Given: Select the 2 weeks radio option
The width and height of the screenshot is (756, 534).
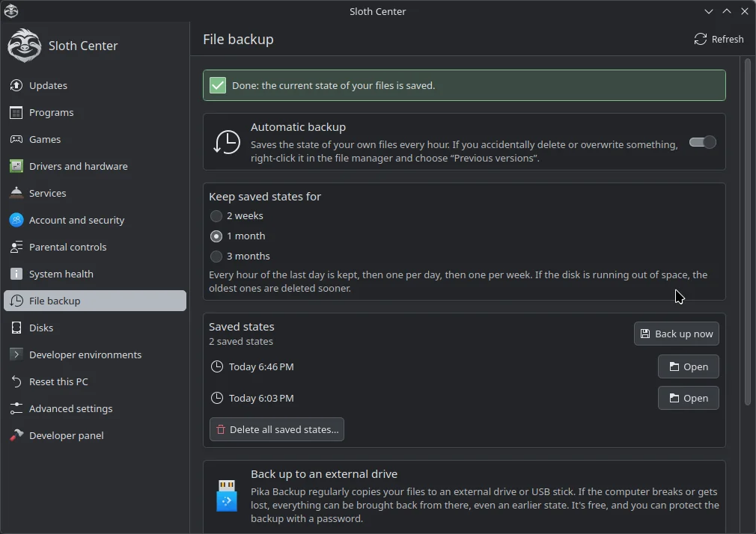Looking at the screenshot, I should coord(216,216).
